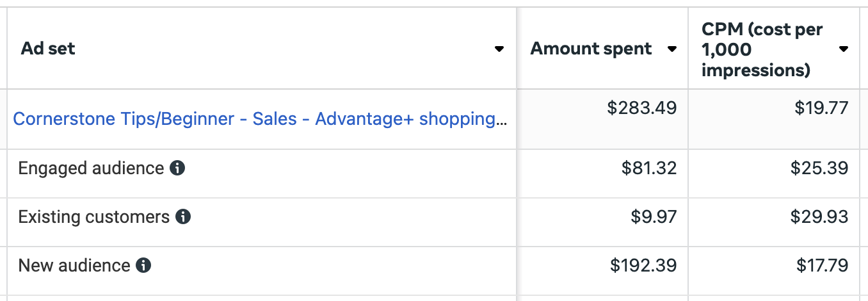Select the Ad set column header label
Screen dimensions: 868x301
(x=48, y=49)
